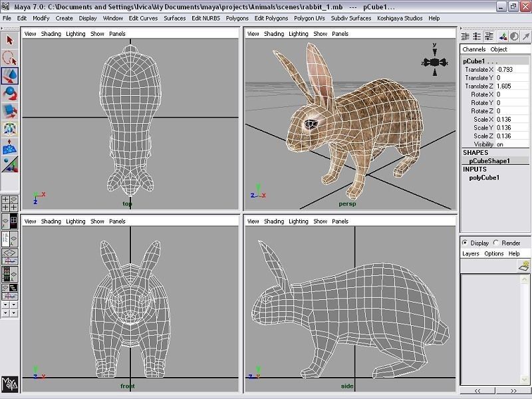
Task: Click the view compass in persp viewport
Action: (x=435, y=63)
